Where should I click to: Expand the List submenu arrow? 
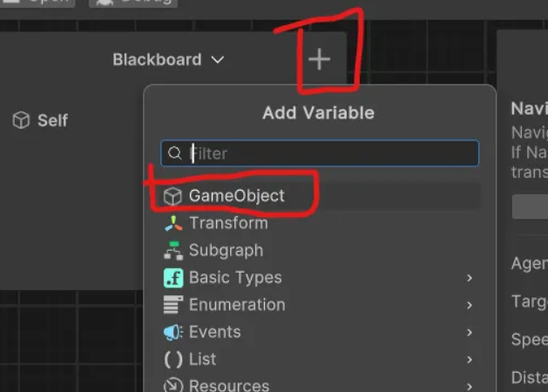[470, 359]
